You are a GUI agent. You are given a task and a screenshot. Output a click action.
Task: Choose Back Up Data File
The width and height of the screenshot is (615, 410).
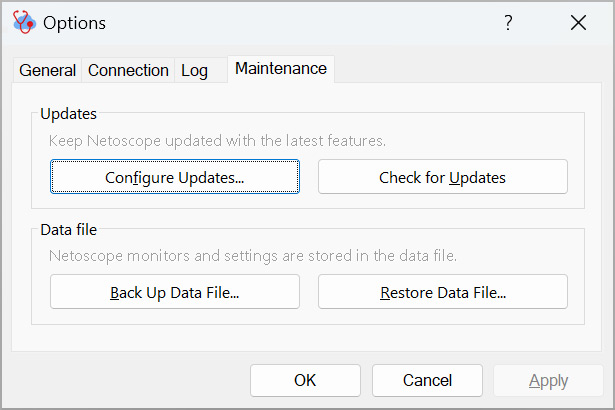pos(175,292)
